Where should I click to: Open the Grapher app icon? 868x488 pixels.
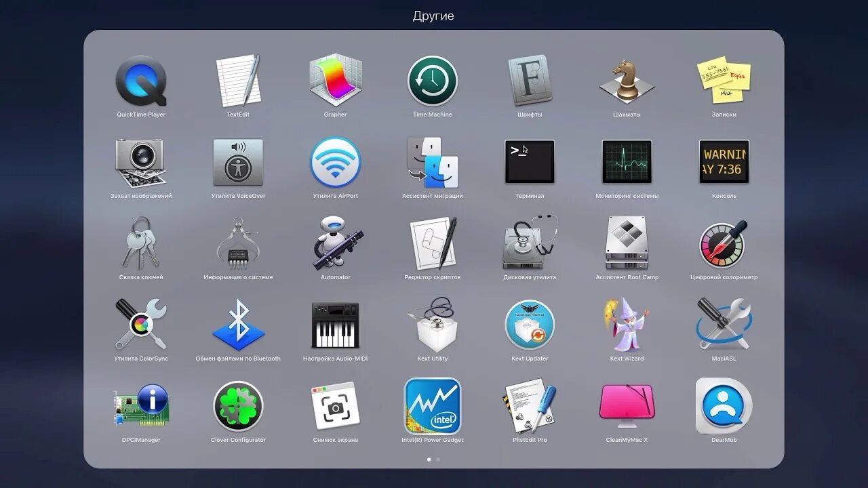point(335,81)
